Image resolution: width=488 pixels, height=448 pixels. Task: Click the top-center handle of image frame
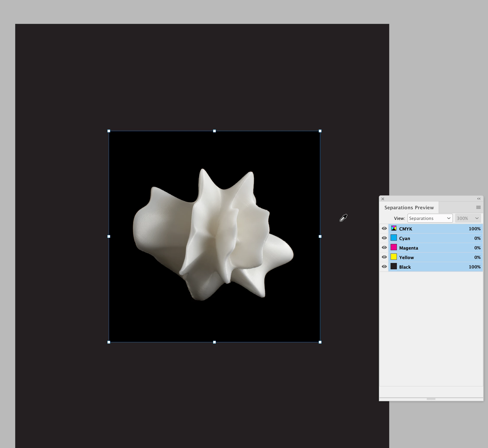pyautogui.click(x=214, y=131)
